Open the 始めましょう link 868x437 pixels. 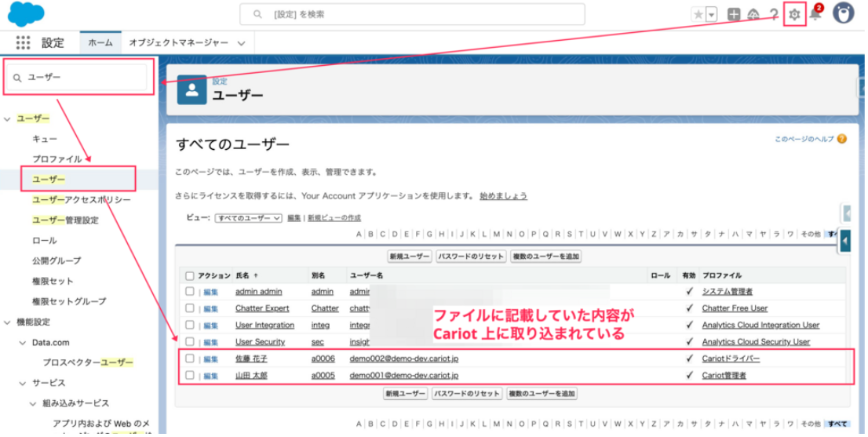(x=503, y=196)
